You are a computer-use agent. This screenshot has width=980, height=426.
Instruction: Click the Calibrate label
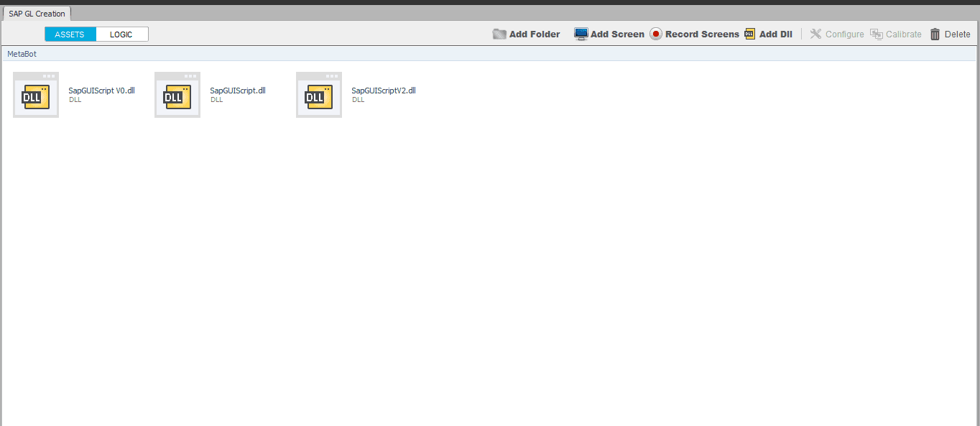pos(904,34)
